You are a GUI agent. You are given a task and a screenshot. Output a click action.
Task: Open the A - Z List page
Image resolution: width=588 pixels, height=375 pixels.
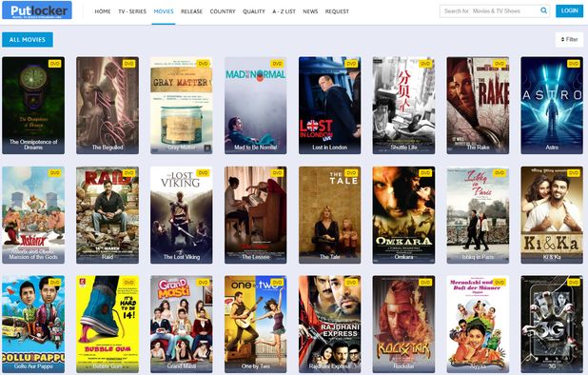tap(284, 11)
